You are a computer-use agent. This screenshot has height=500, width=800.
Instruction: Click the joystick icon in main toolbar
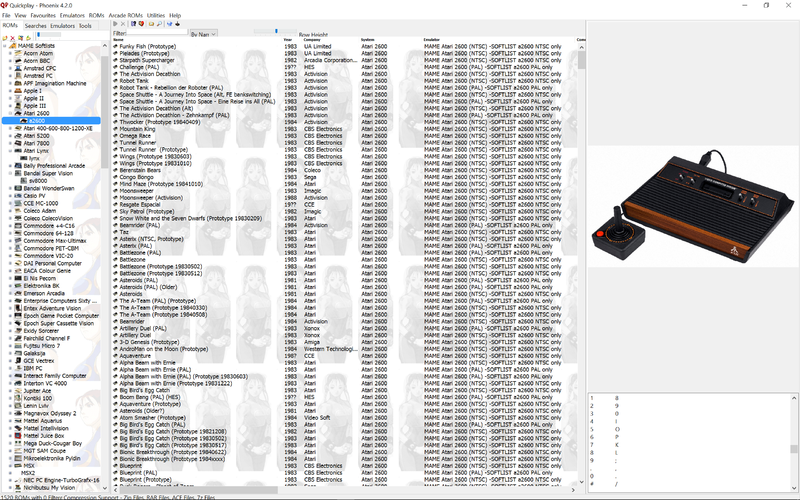[x=178, y=24]
